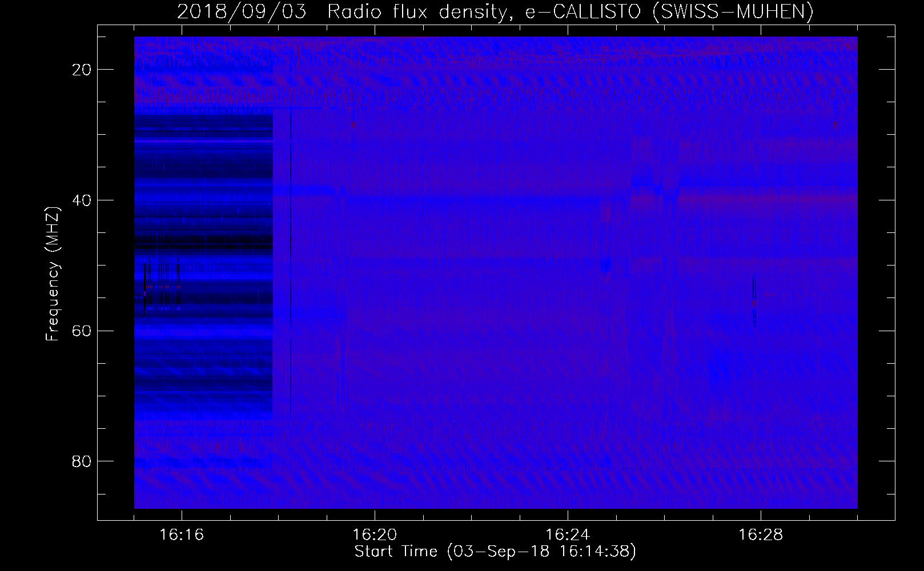Click the 16:20 time tick label
This screenshot has width=924, height=571.
375,535
